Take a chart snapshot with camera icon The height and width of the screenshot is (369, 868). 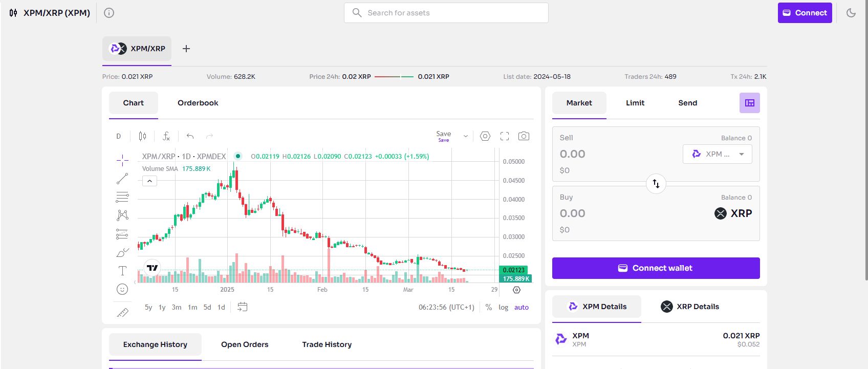[x=524, y=136]
